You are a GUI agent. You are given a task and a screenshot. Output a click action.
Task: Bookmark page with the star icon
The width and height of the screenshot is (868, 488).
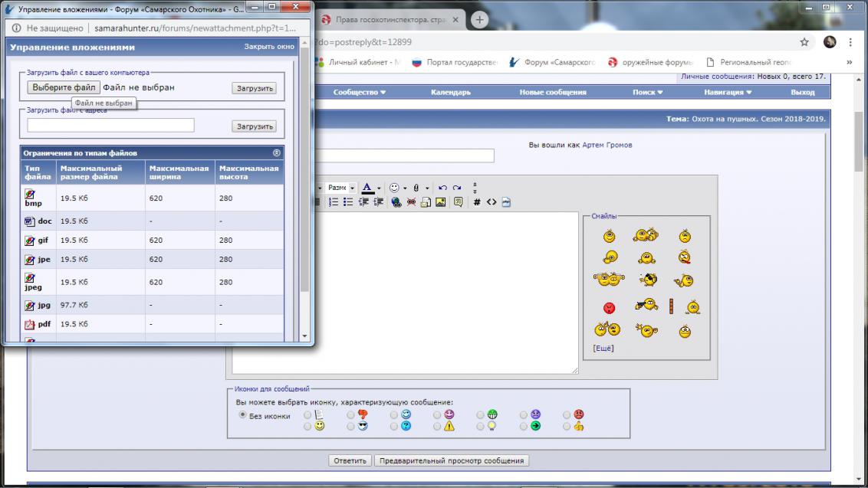804,41
